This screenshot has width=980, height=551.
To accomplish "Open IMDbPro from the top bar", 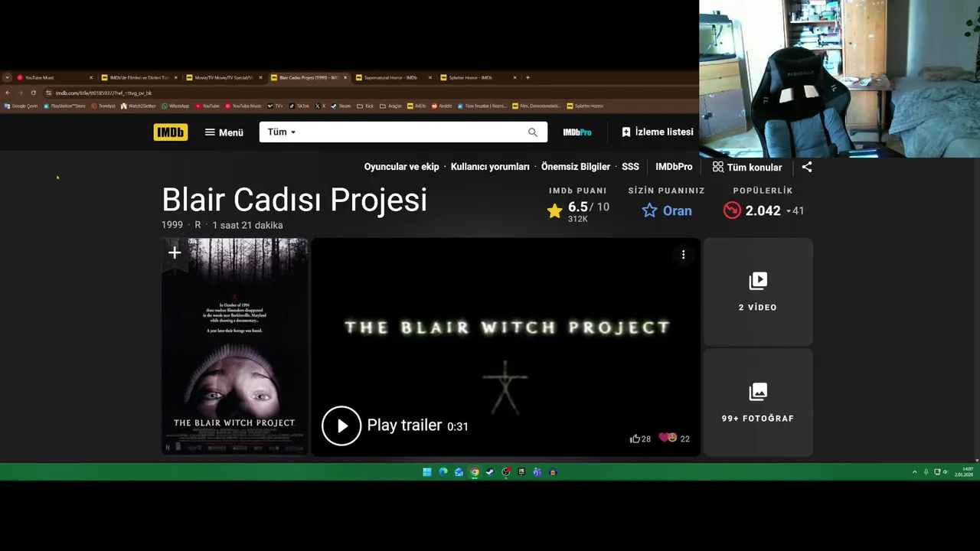I will coord(577,132).
